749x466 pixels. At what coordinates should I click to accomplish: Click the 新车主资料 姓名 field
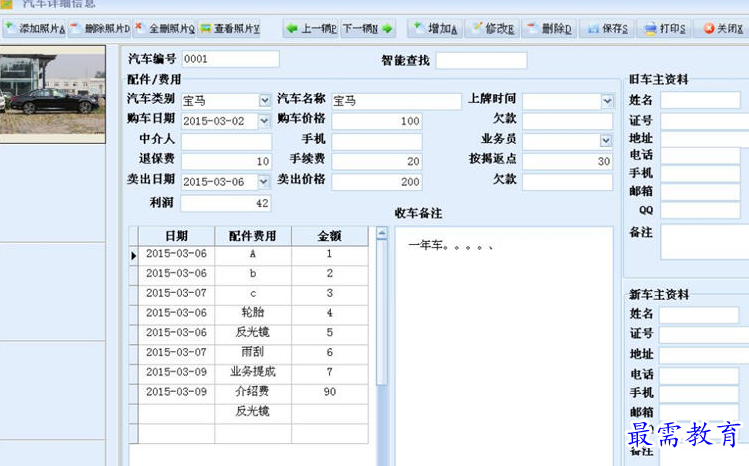699,315
